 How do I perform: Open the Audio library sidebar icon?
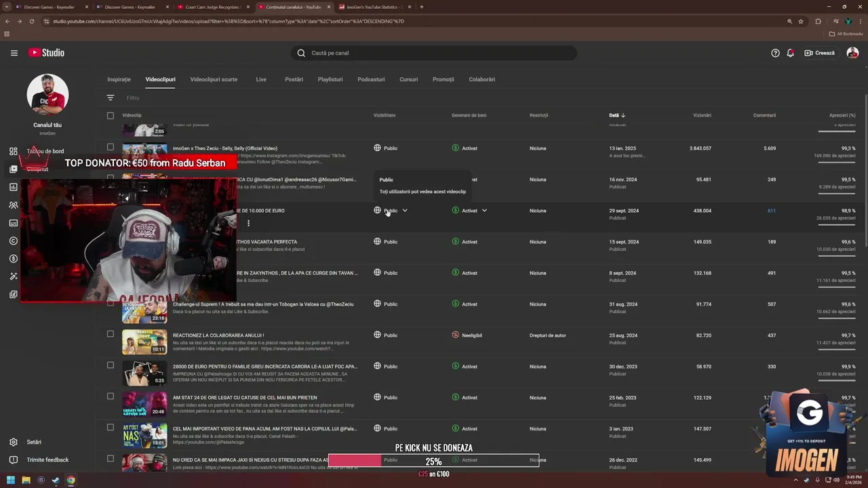pos(14,294)
